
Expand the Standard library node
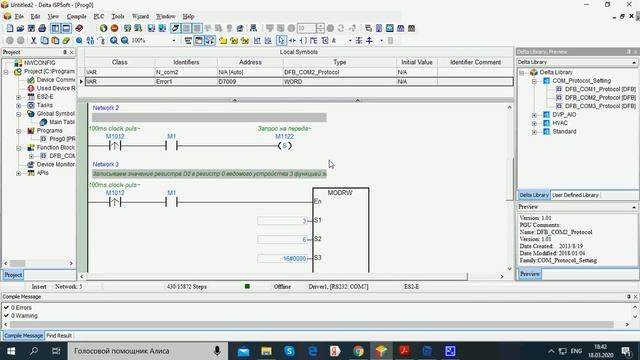coord(534,132)
